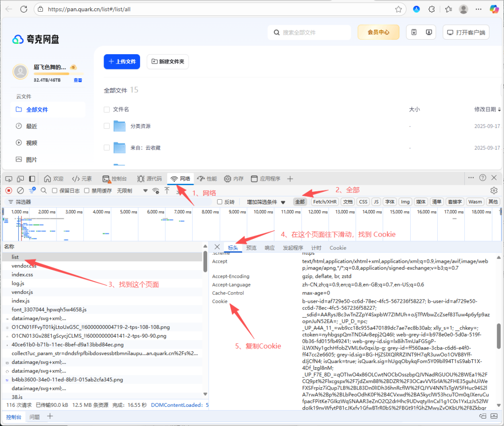Open the 响应 tab in request details
The height and width of the screenshot is (426, 504).
(x=270, y=248)
